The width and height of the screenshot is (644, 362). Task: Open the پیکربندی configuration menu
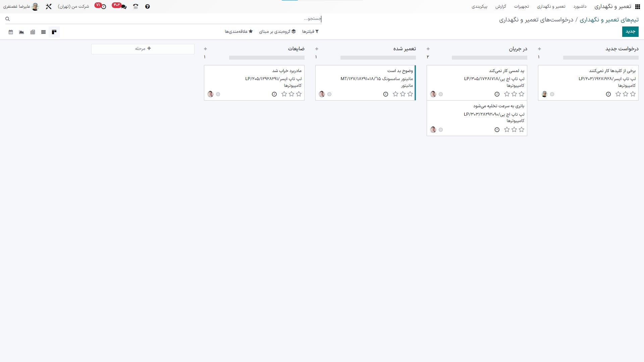[x=479, y=7]
